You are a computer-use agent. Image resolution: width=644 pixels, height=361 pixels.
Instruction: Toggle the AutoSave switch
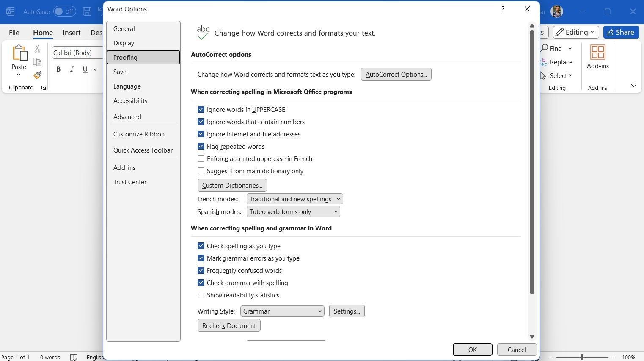(x=64, y=11)
